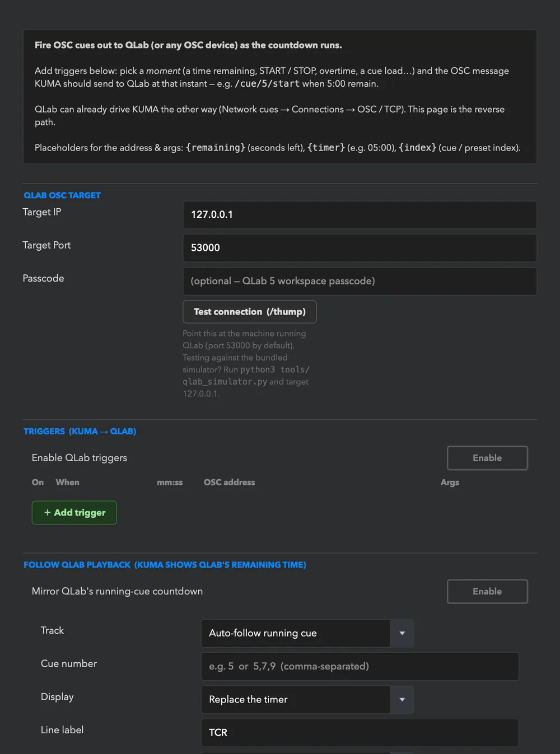Click the 'QLAB OSC TARGET' section heading
Screen dimensions: 560x754
(62, 195)
